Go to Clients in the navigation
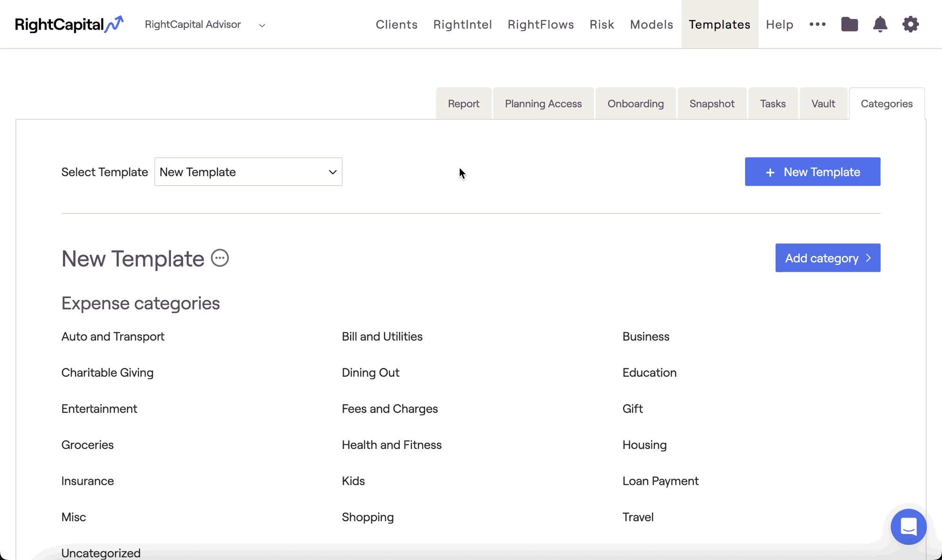Image resolution: width=942 pixels, height=560 pixels. coord(397,24)
